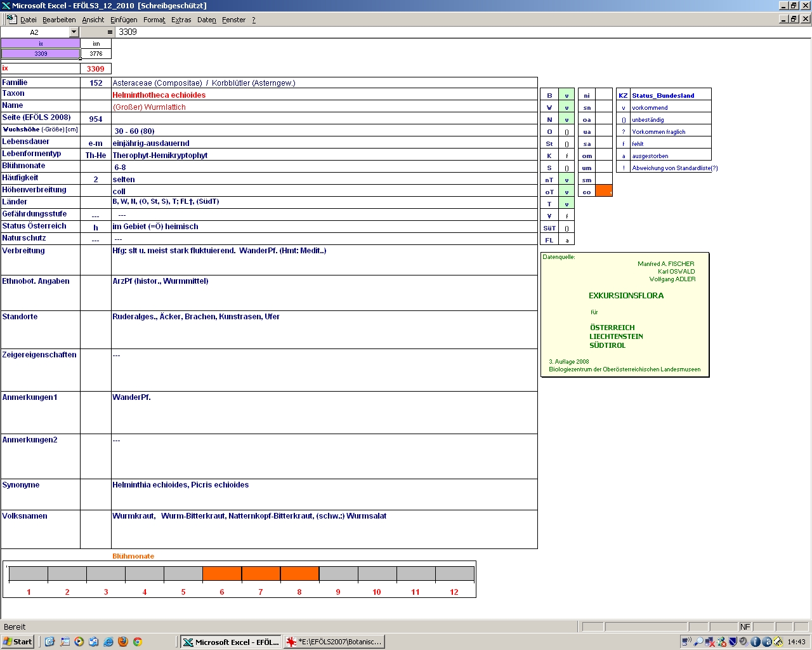This screenshot has width=812, height=650.
Task: Select the Seite value 954 cell
Action: pos(96,119)
